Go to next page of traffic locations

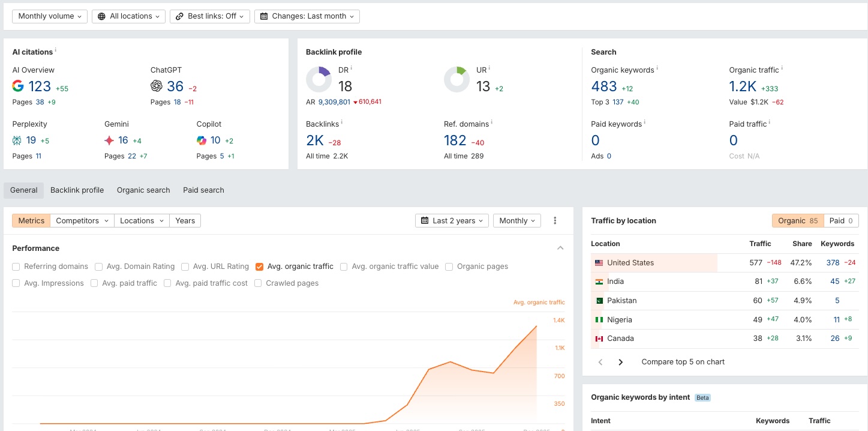[621, 362]
